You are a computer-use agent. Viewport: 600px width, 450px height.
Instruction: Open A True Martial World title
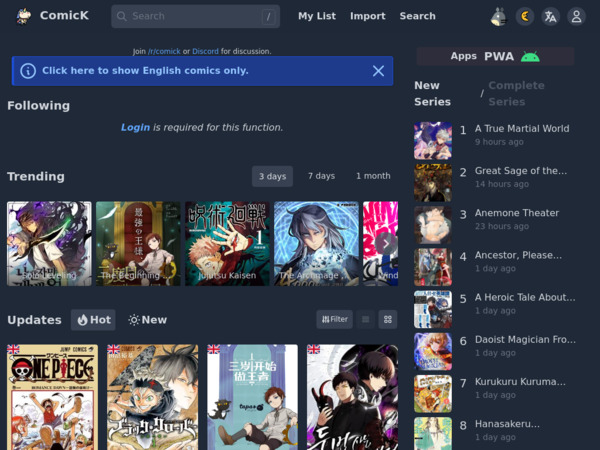tap(522, 129)
